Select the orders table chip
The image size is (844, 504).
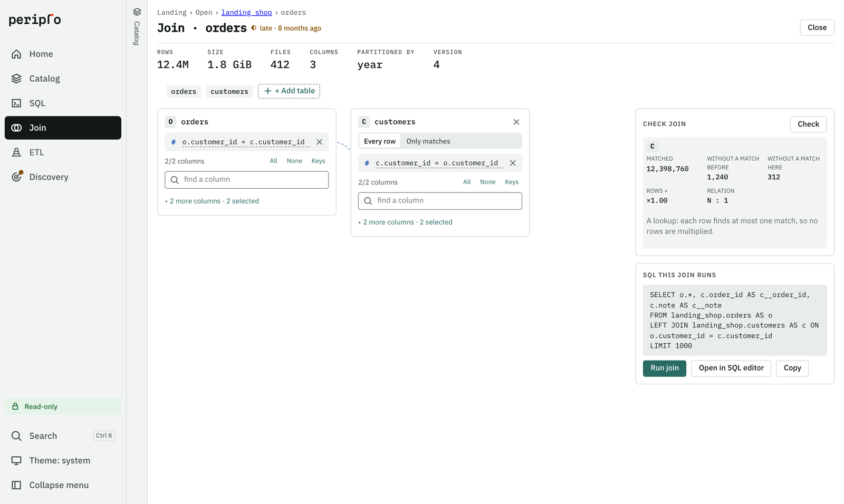[x=184, y=91]
